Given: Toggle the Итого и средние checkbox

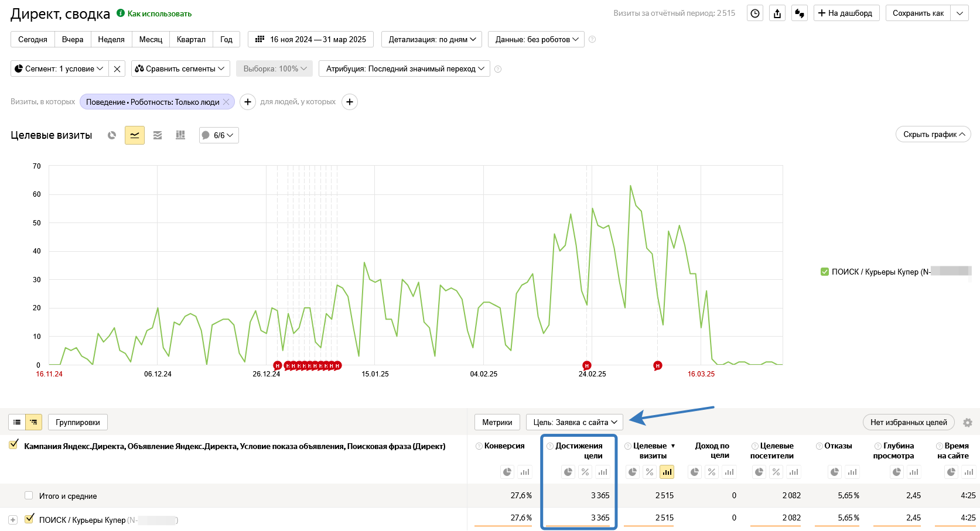Looking at the screenshot, I should click(x=29, y=496).
